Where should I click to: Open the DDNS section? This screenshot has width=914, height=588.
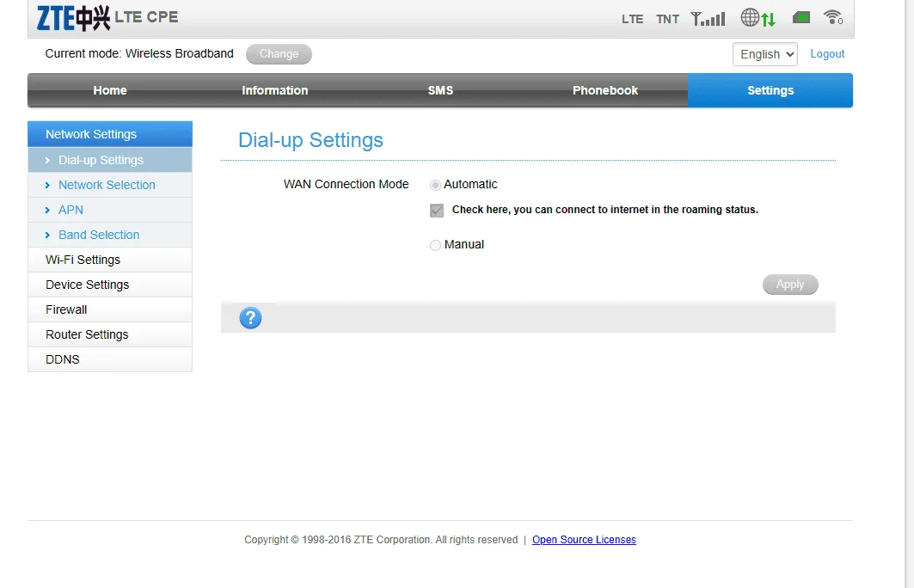pos(110,359)
